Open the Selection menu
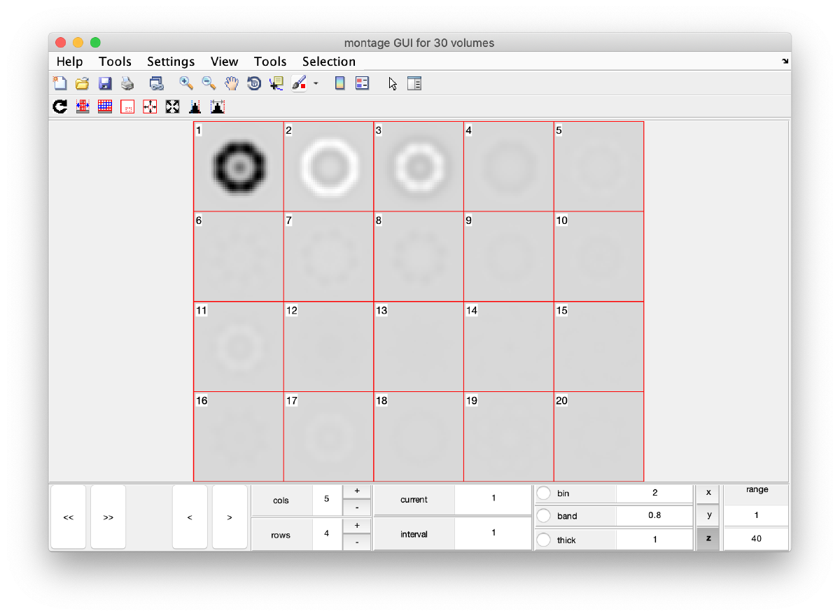 (328, 62)
